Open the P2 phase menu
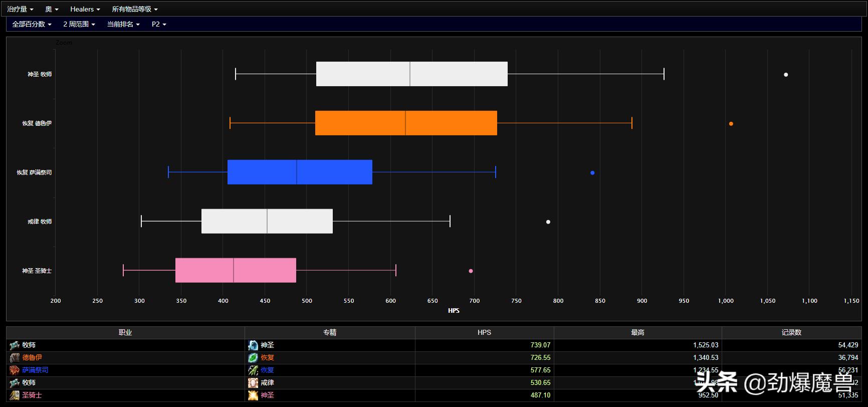The height and width of the screenshot is (407, 868). [x=159, y=24]
